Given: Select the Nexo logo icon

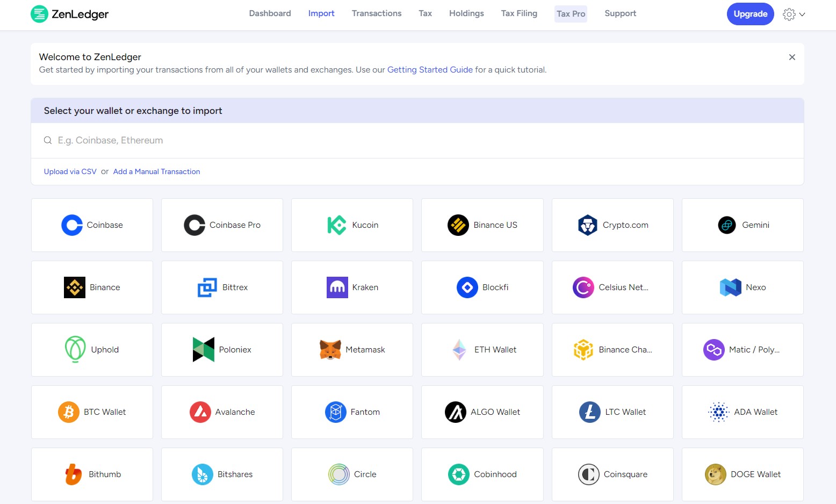Looking at the screenshot, I should 731,287.
